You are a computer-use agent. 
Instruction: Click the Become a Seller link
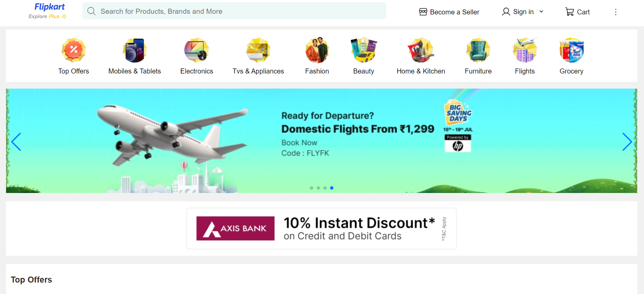(x=449, y=12)
